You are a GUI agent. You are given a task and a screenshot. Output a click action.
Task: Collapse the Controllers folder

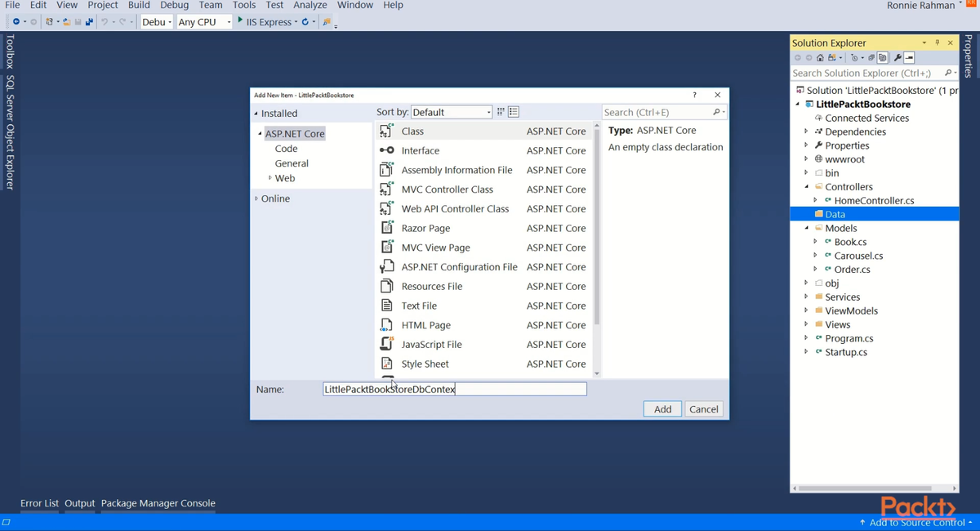(806, 187)
